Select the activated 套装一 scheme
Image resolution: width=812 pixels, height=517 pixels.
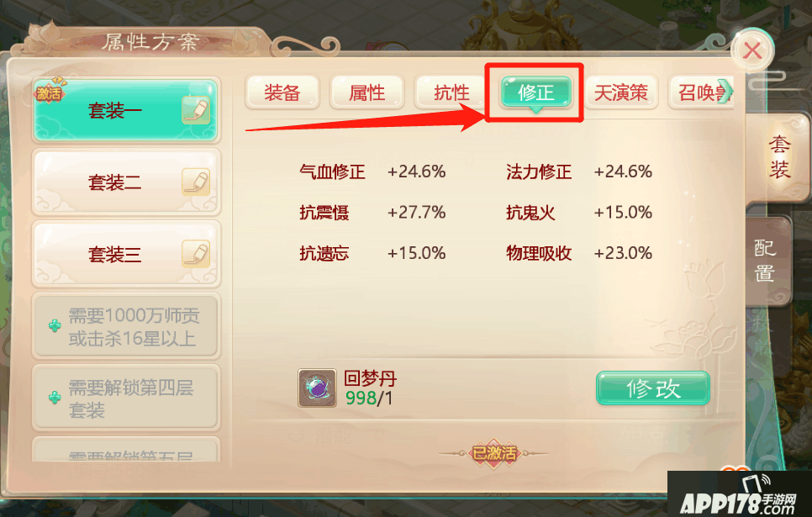point(126,110)
